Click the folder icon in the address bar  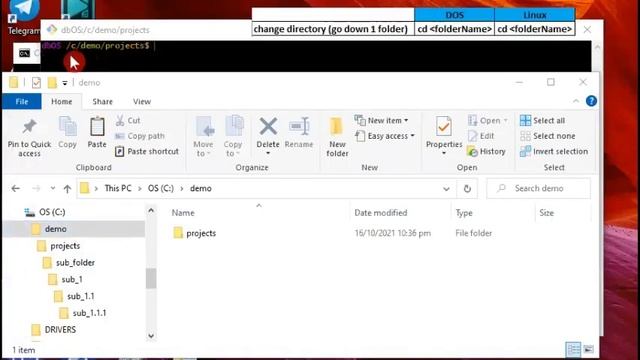click(84, 188)
